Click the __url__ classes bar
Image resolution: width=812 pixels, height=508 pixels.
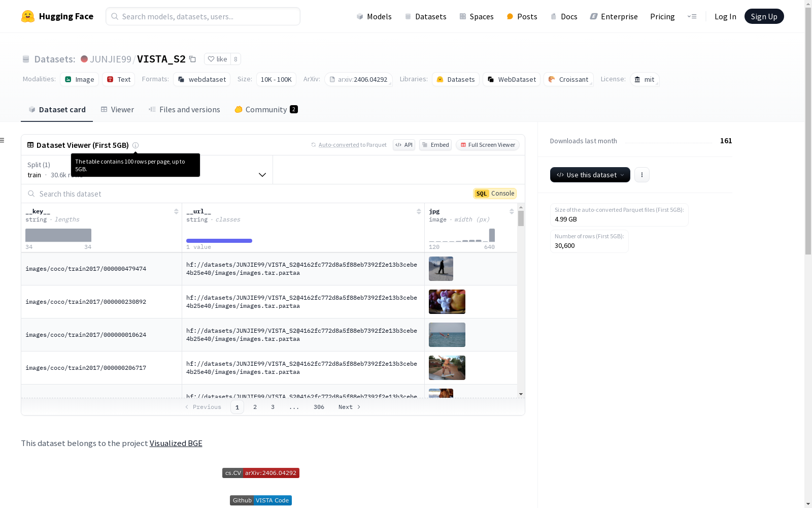click(219, 241)
